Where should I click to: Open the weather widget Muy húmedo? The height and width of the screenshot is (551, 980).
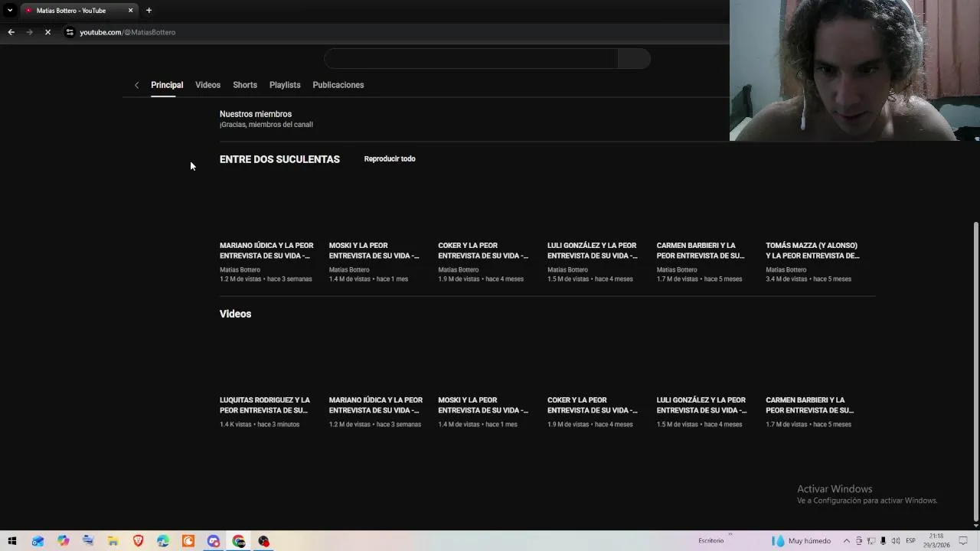(801, 541)
